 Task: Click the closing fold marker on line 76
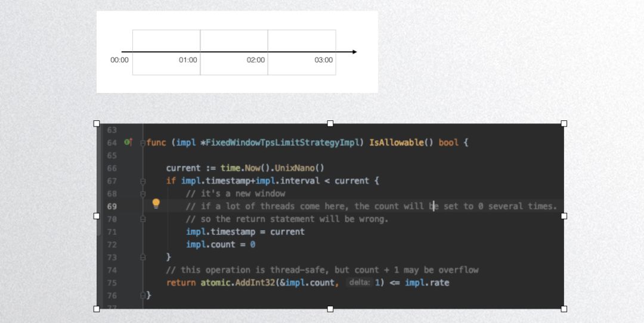[143, 296]
